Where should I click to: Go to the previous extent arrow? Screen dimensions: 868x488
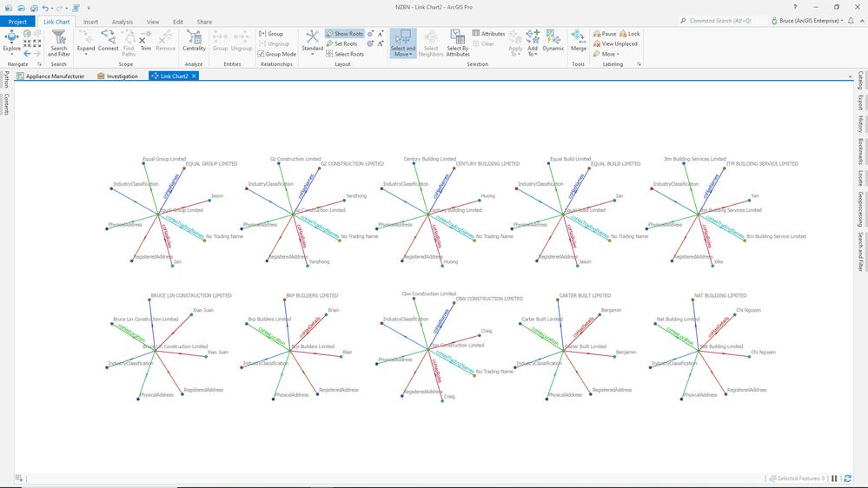pos(27,54)
